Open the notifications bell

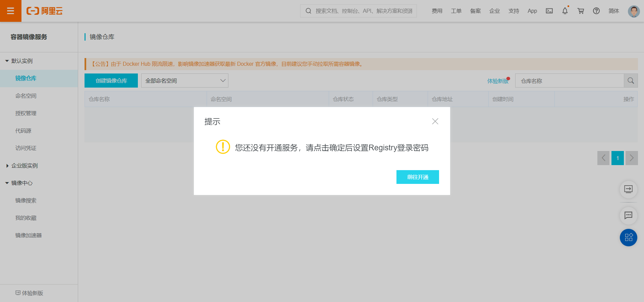(x=565, y=11)
